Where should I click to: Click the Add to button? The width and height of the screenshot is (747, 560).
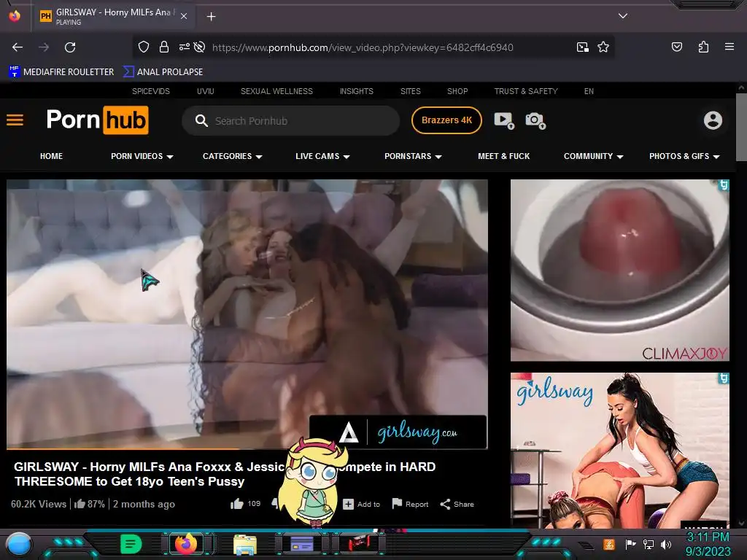tap(362, 505)
